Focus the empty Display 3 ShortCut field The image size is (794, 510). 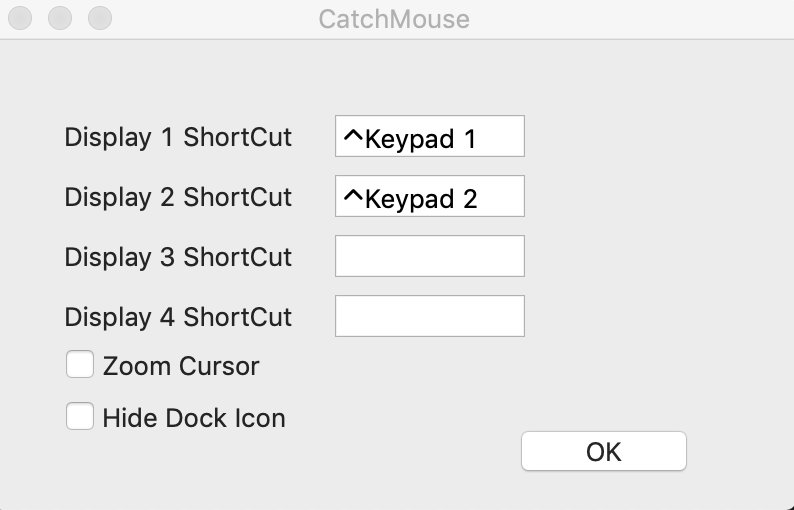tap(429, 256)
